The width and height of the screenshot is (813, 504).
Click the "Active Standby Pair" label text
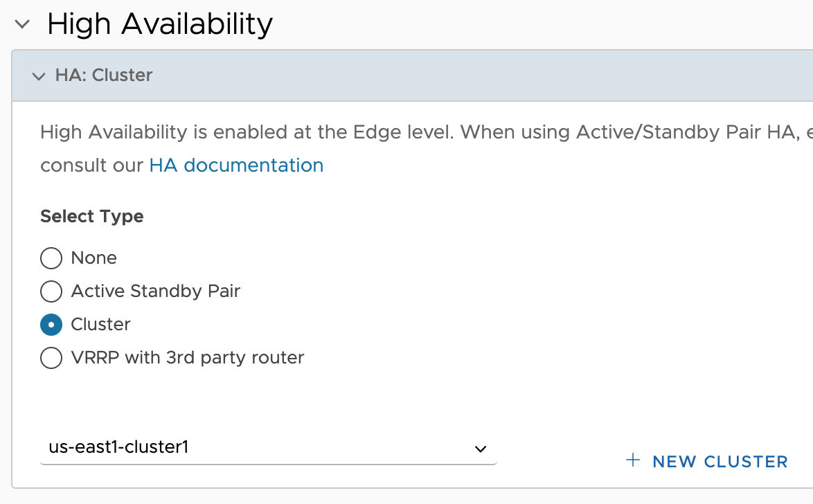(156, 291)
